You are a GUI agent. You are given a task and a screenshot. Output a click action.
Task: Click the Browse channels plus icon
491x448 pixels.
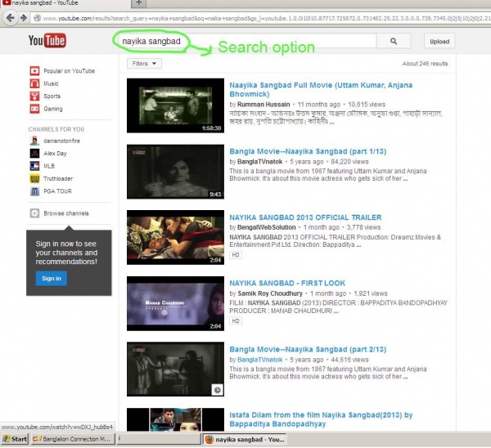(x=34, y=213)
